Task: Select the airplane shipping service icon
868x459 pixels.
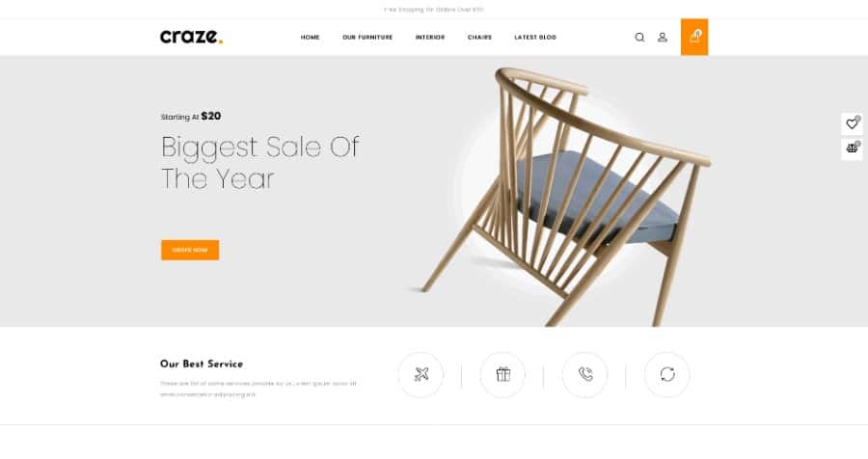Action: 420,375
